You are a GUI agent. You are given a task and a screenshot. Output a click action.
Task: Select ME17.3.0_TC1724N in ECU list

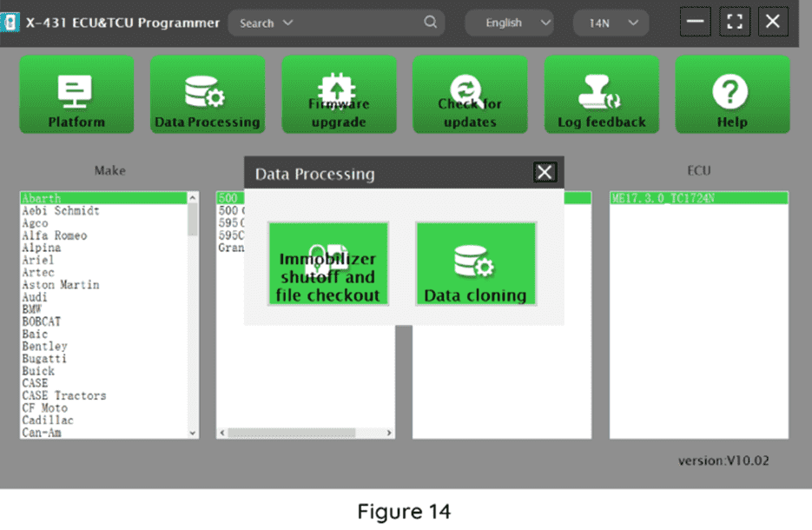[x=699, y=198]
